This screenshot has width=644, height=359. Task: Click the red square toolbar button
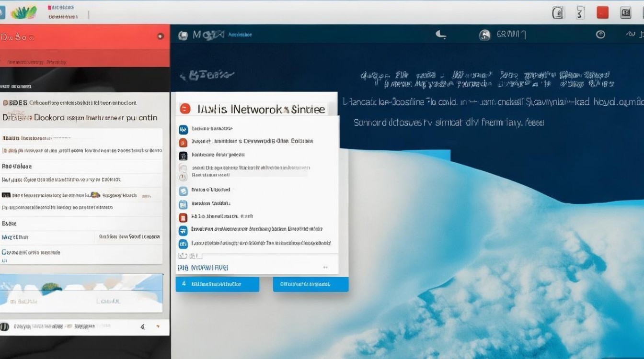tap(602, 12)
